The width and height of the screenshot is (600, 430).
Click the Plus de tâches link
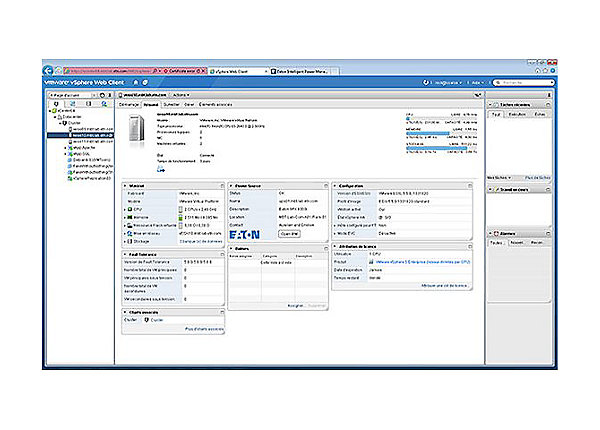click(x=536, y=177)
